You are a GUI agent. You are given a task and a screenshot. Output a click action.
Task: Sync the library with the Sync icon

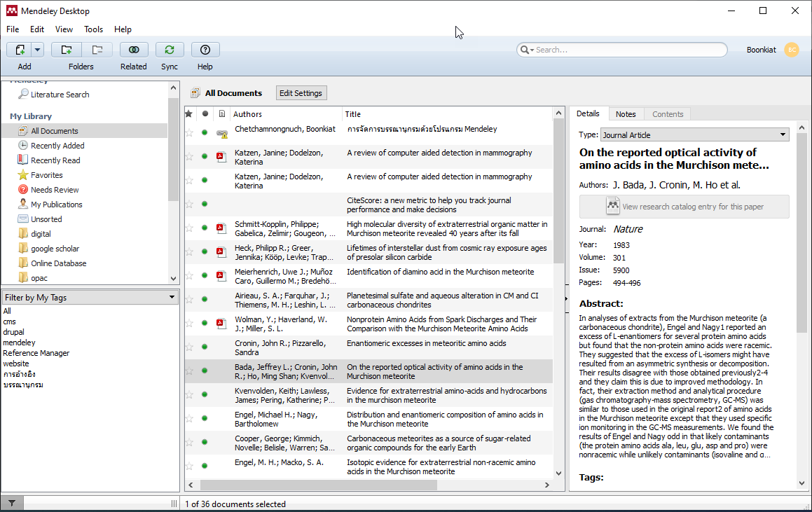[170, 50]
